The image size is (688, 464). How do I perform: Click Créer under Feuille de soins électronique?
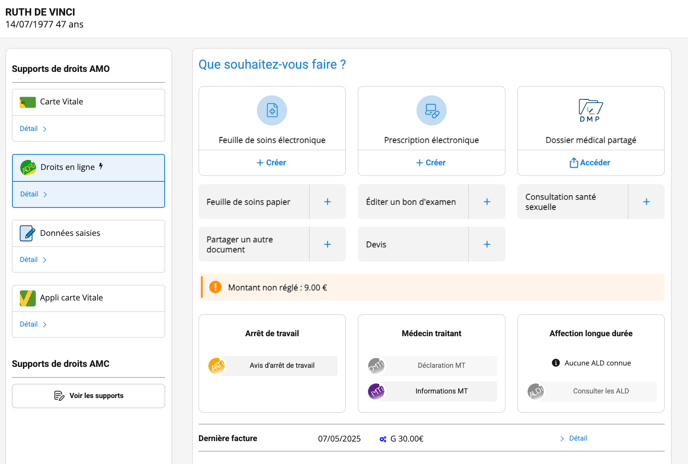coord(272,162)
